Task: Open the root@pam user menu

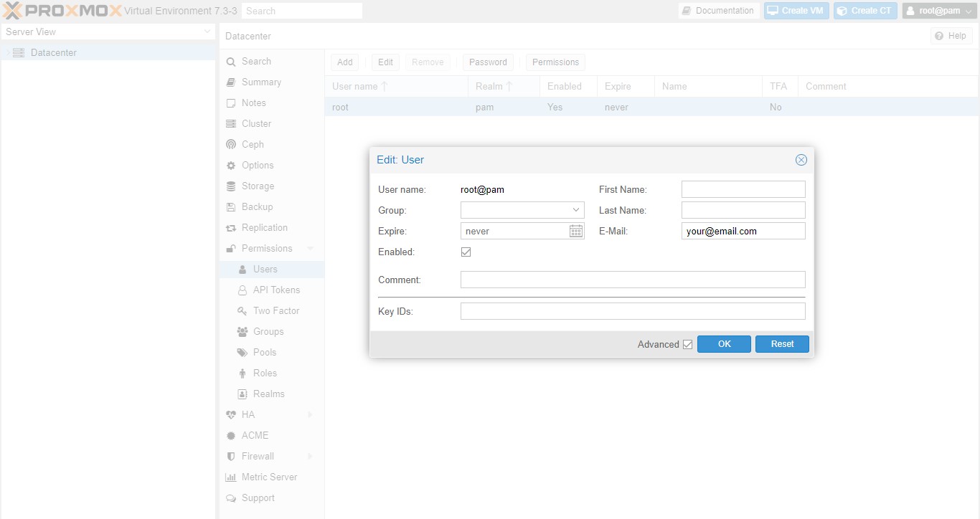Action: coord(938,11)
